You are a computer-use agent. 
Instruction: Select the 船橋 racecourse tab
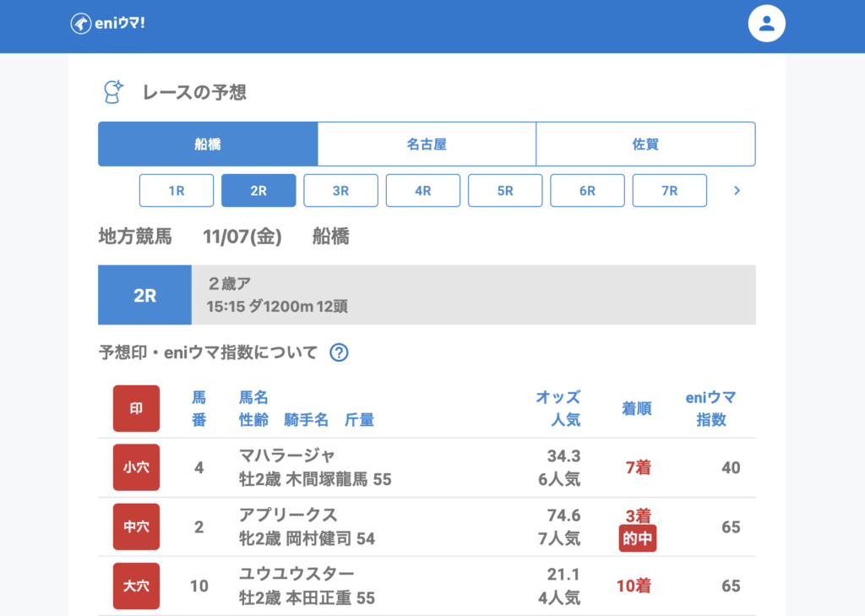point(208,144)
